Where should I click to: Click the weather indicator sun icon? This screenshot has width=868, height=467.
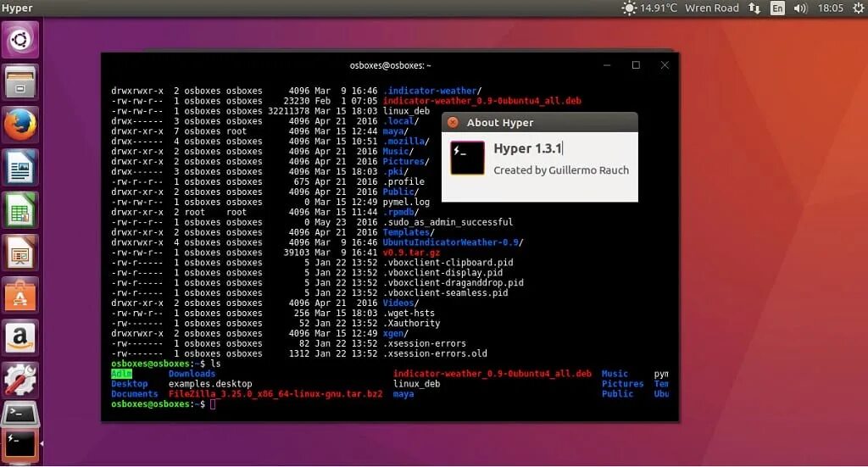click(x=629, y=8)
